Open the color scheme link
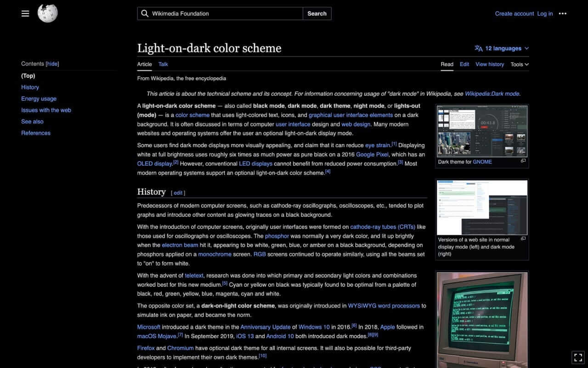588x368 pixels. (192, 115)
